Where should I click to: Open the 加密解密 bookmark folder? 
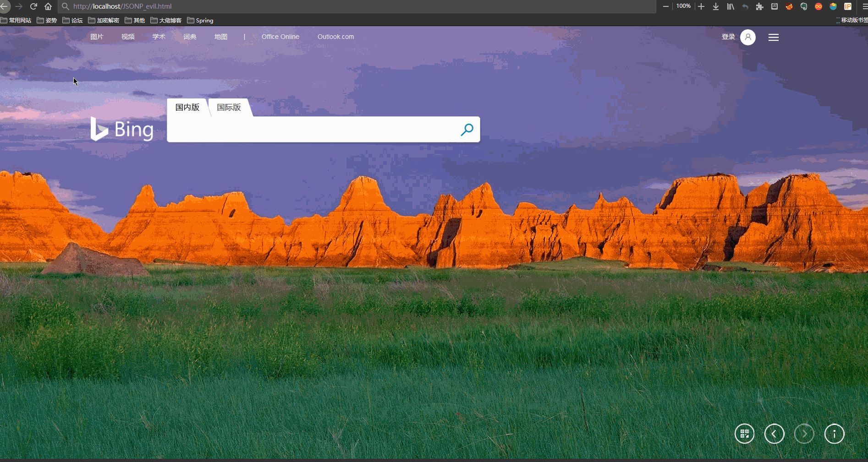pyautogui.click(x=104, y=20)
